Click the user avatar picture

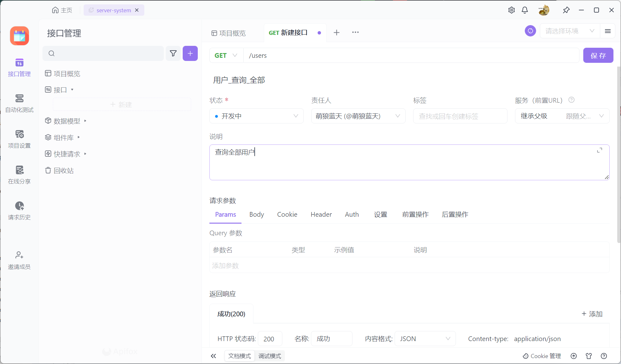pos(544,10)
